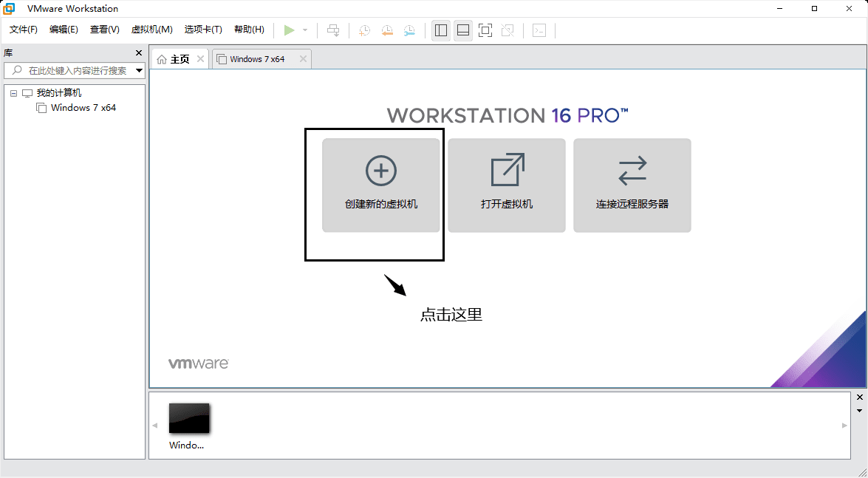This screenshot has width=868, height=478.
Task: Click 连接远程服务器 button
Action: 632,185
